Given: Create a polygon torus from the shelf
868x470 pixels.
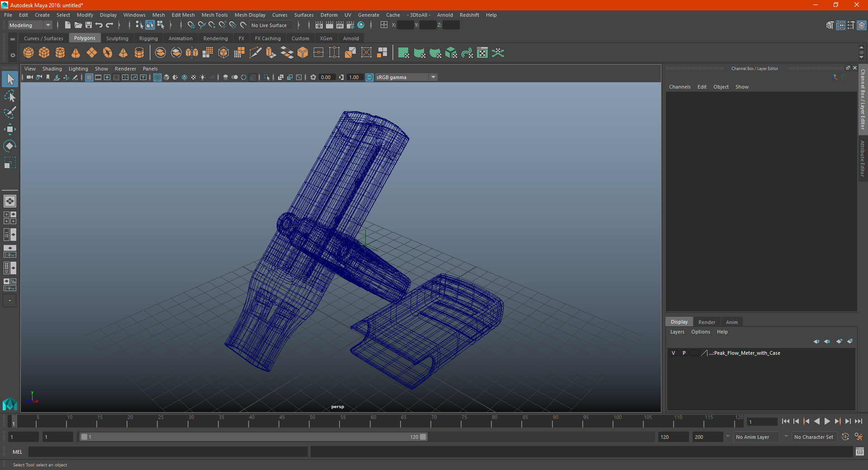Looking at the screenshot, I should pos(108,53).
